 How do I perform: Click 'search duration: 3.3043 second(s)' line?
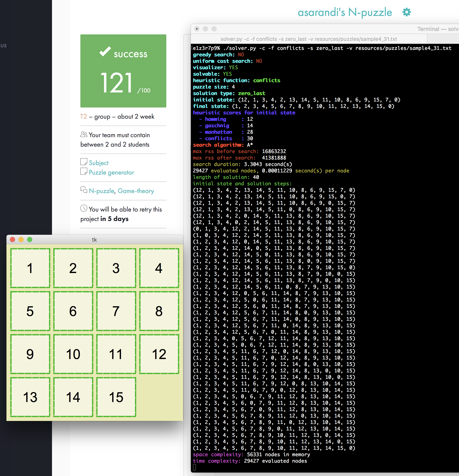242,164
